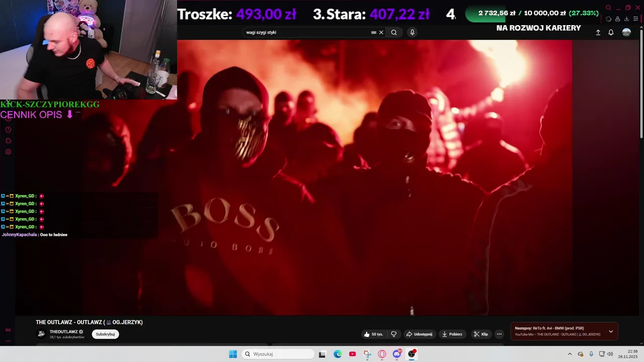This screenshot has height=362, width=644.
Task: Click the browser search magnifier icon
Action: (x=608, y=8)
